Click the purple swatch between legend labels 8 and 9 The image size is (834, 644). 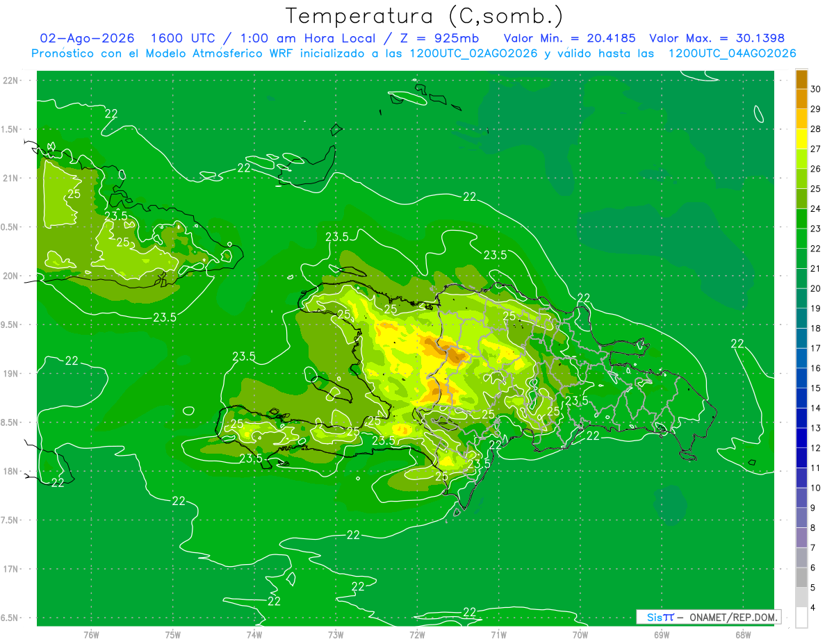pos(801,518)
